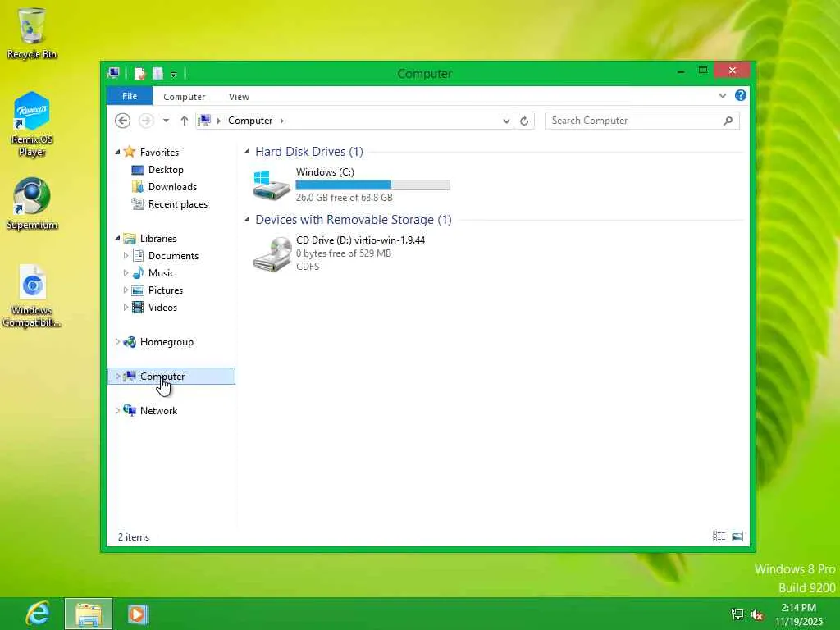Open the Pictures library

coord(166,290)
